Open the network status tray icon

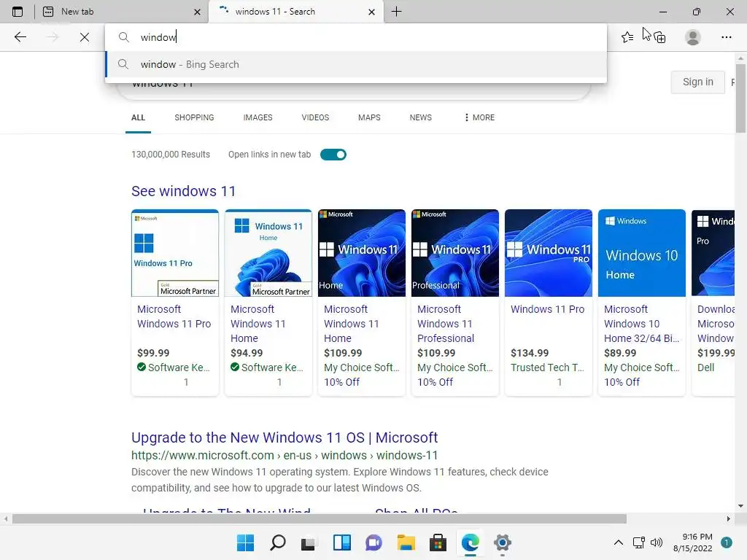click(x=639, y=542)
